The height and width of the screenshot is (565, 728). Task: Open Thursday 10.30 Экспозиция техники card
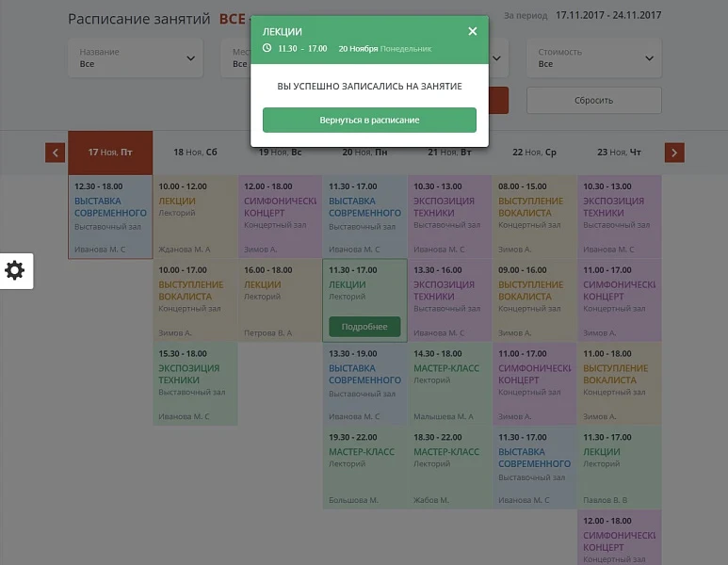tap(620, 217)
